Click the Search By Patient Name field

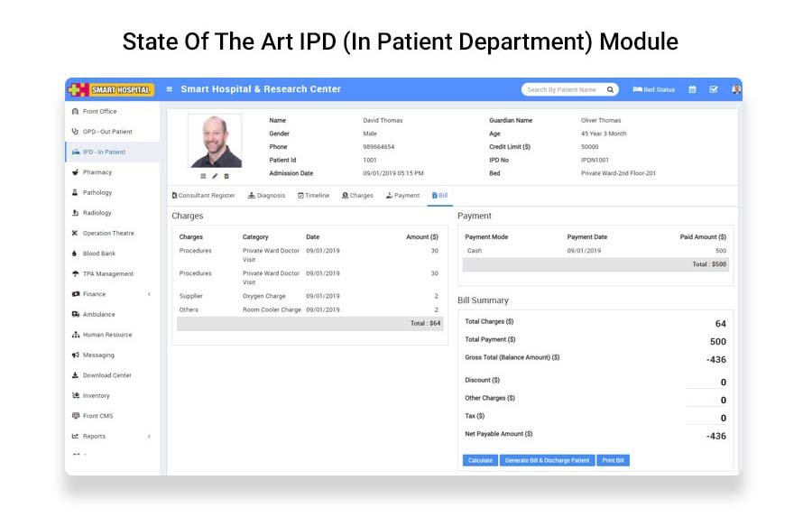[x=561, y=89]
